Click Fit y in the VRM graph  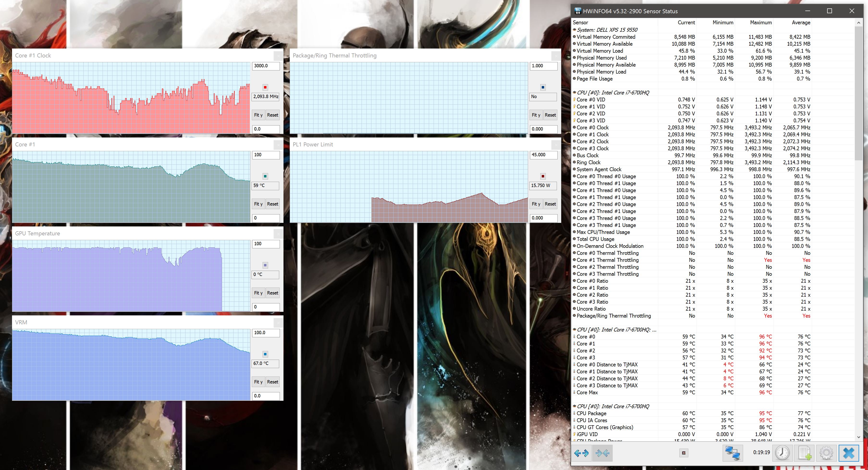point(258,382)
